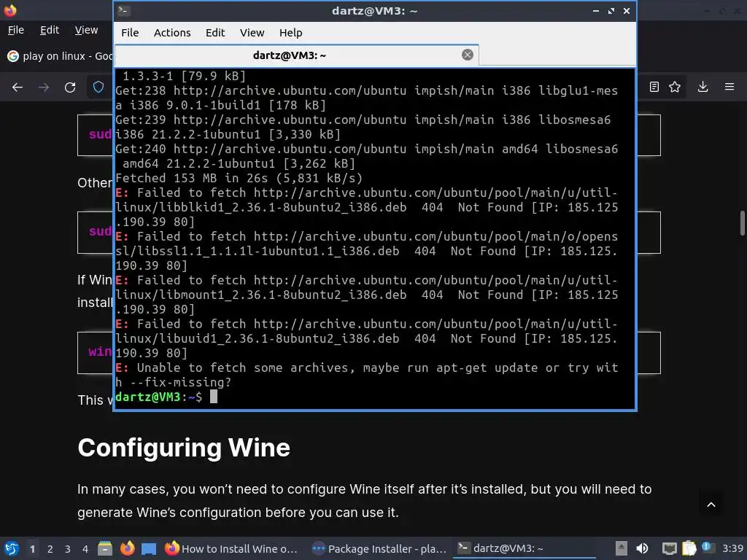Open the update notifier tray icon

click(708, 548)
